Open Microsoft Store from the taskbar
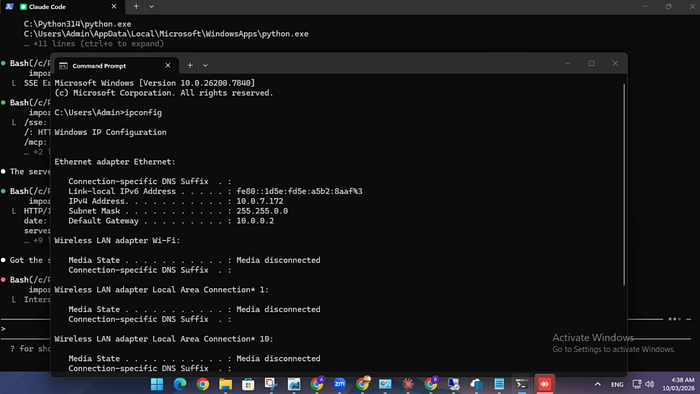This screenshot has height=394, width=700. pyautogui.click(x=248, y=384)
